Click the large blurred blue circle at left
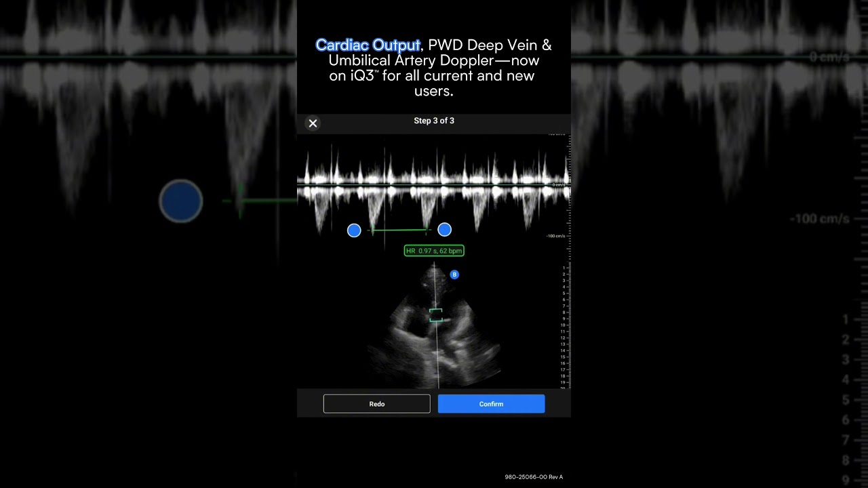This screenshot has width=868, height=488. click(x=181, y=201)
